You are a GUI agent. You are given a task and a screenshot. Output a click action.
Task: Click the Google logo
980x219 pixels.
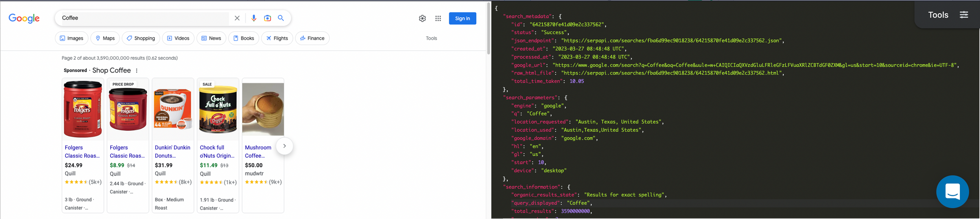pos(24,19)
